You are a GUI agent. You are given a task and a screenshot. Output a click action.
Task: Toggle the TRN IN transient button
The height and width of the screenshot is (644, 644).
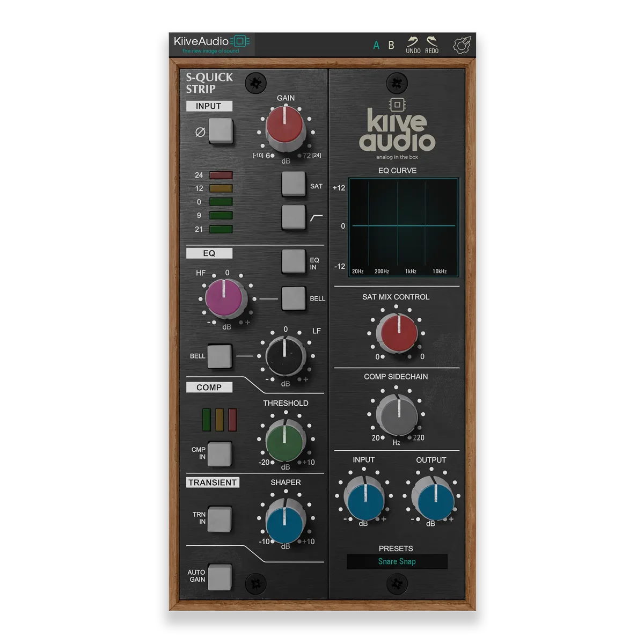pyautogui.click(x=219, y=519)
